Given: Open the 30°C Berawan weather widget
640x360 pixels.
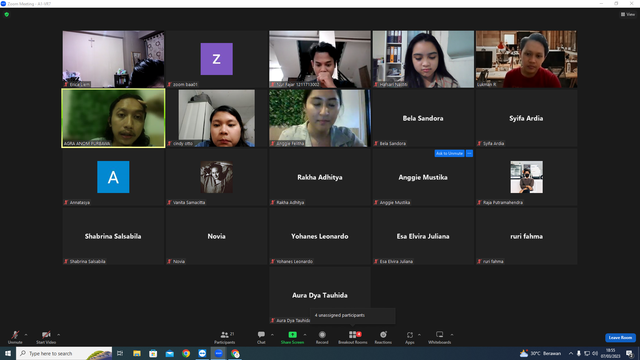Looking at the screenshot, I should (540, 353).
